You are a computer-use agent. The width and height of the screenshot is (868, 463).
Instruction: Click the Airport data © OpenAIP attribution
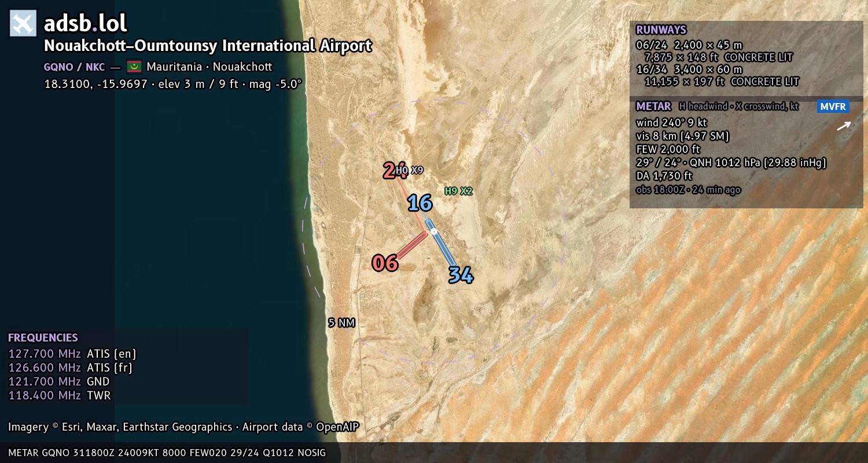point(300,427)
